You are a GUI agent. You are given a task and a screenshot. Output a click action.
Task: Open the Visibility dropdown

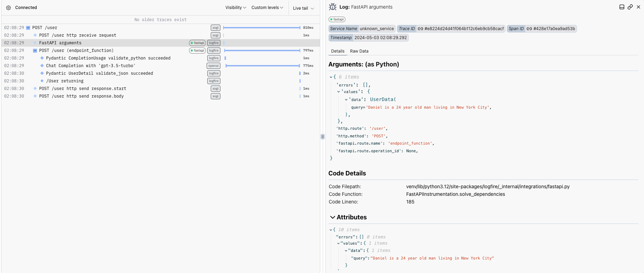click(236, 8)
